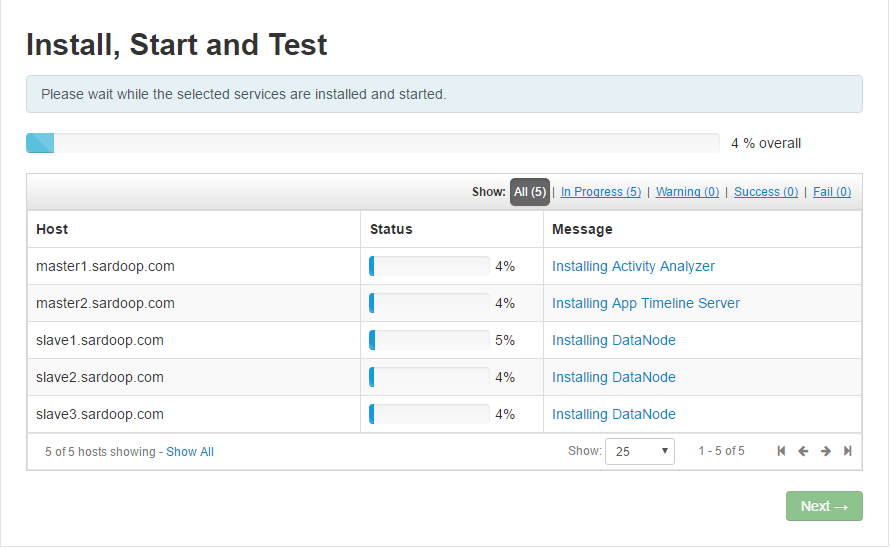Open slave3 Installing DataNode message

(x=613, y=414)
